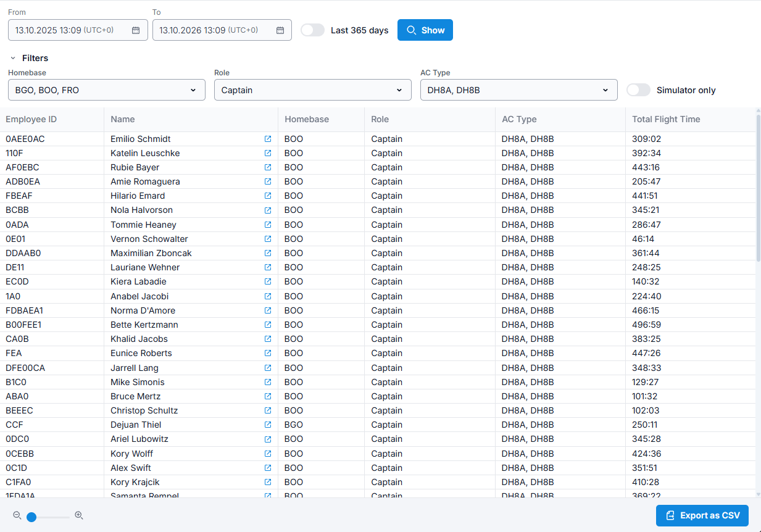Image resolution: width=761 pixels, height=532 pixels.
Task: Open Bette Kertzmann's external link icon
Action: pos(268,325)
